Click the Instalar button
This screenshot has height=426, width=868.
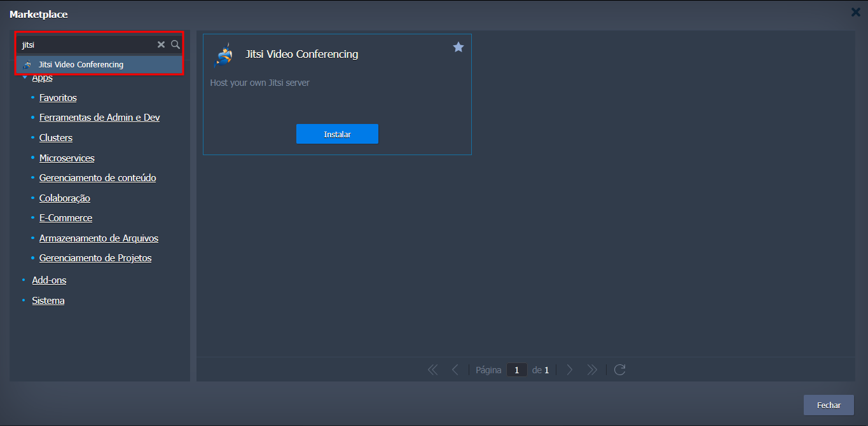[x=337, y=134]
